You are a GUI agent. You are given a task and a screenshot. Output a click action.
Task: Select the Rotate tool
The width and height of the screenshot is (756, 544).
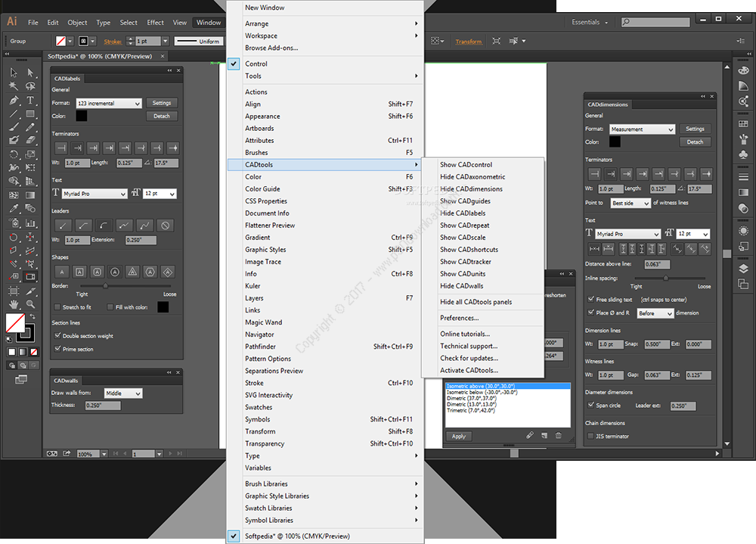(14, 154)
